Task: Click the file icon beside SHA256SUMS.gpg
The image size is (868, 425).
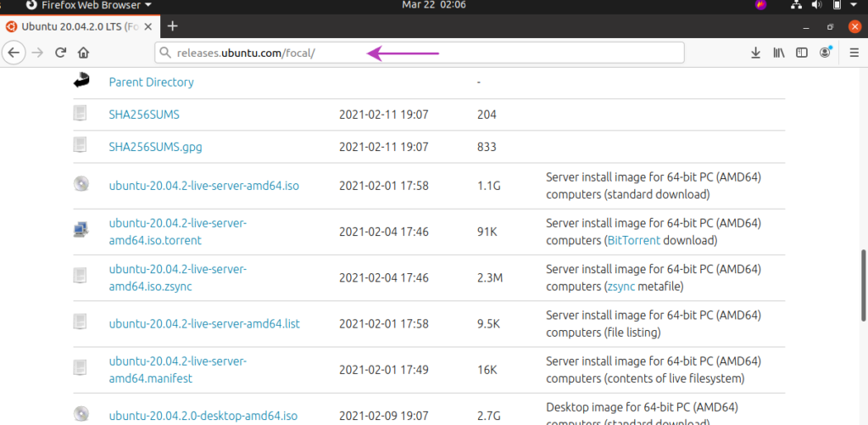Action: (x=81, y=145)
